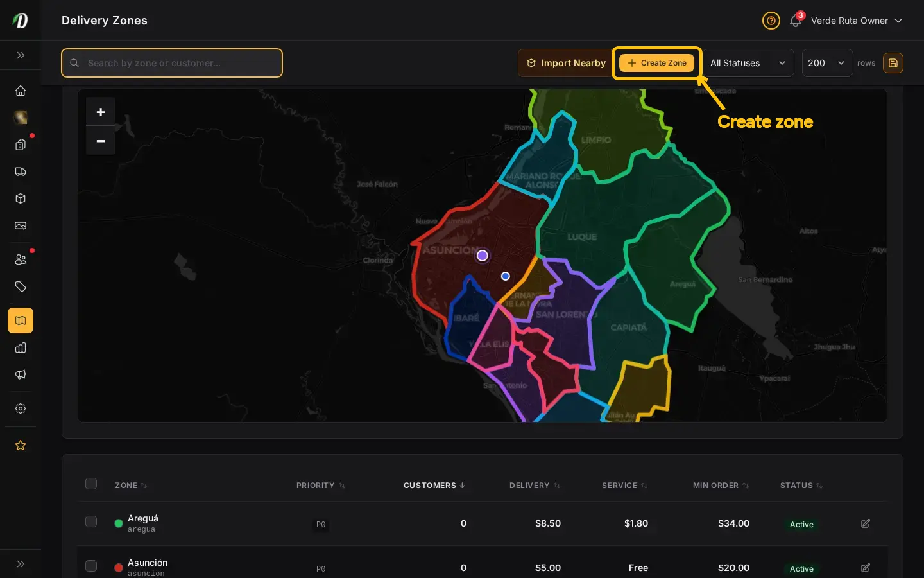Open the orders clipboard icon in sidebar
Screen dimensions: 924x578
21,144
